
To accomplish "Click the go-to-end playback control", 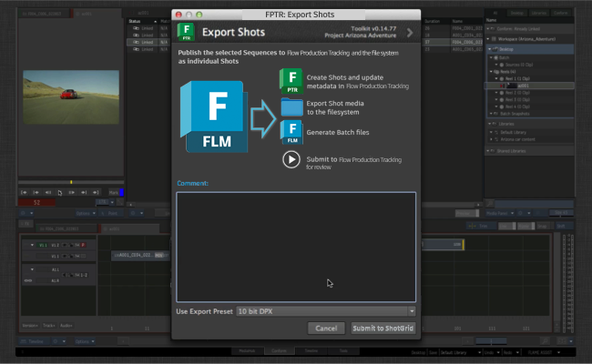I will [x=96, y=192].
